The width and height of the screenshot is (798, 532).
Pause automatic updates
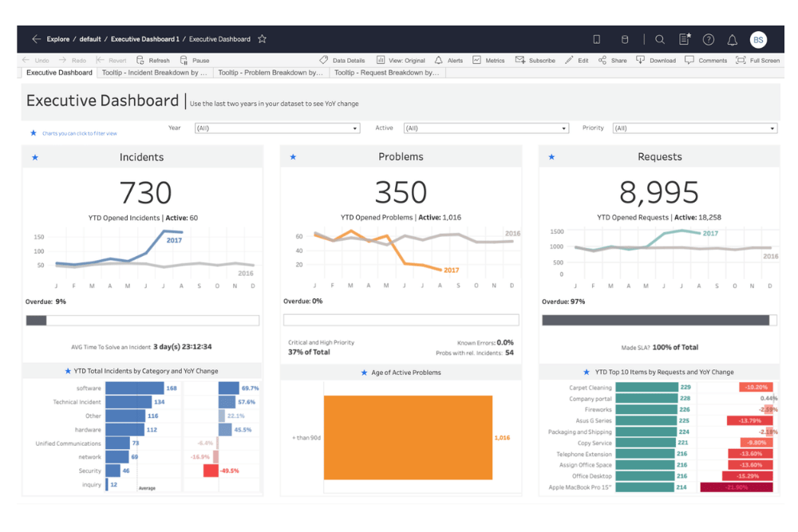click(x=195, y=61)
